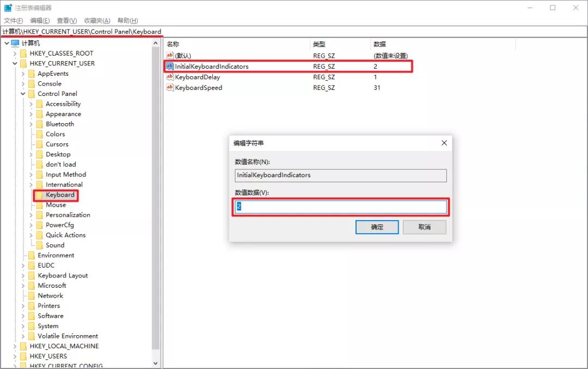Expand the PowerCfg key arrow

tap(31, 225)
